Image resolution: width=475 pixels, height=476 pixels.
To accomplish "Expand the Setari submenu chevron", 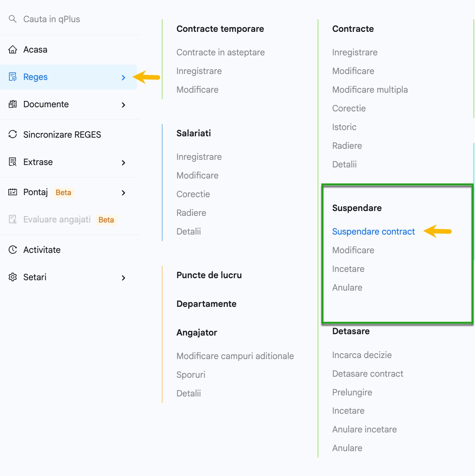I will (x=123, y=278).
